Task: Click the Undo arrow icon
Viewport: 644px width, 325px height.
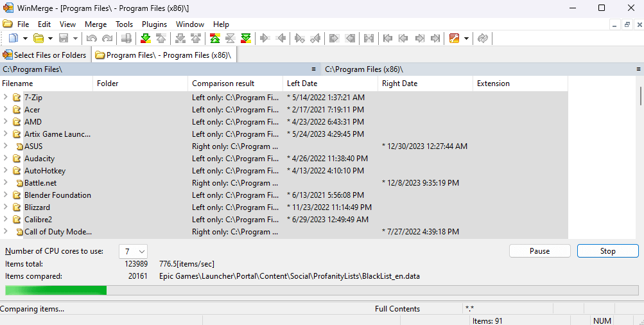Action: [x=92, y=39]
